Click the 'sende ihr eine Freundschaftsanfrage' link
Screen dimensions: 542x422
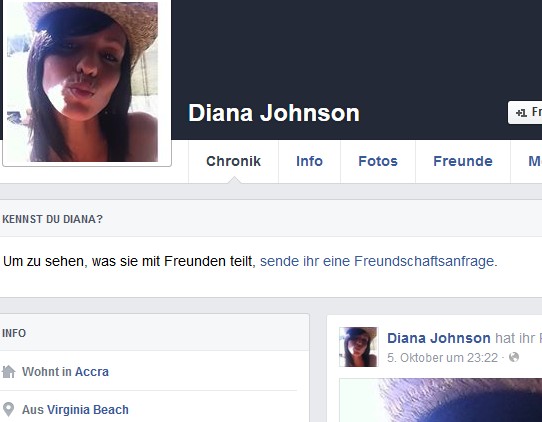(379, 261)
